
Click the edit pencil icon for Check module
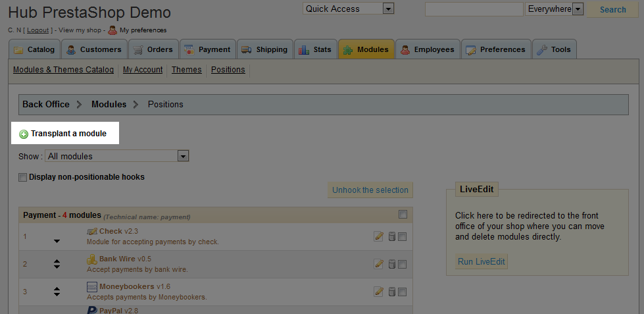tap(378, 236)
